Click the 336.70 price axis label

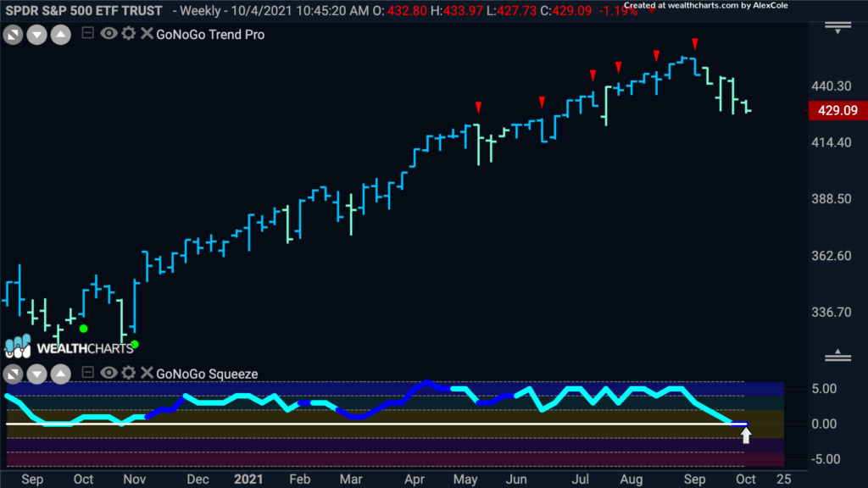832,313
